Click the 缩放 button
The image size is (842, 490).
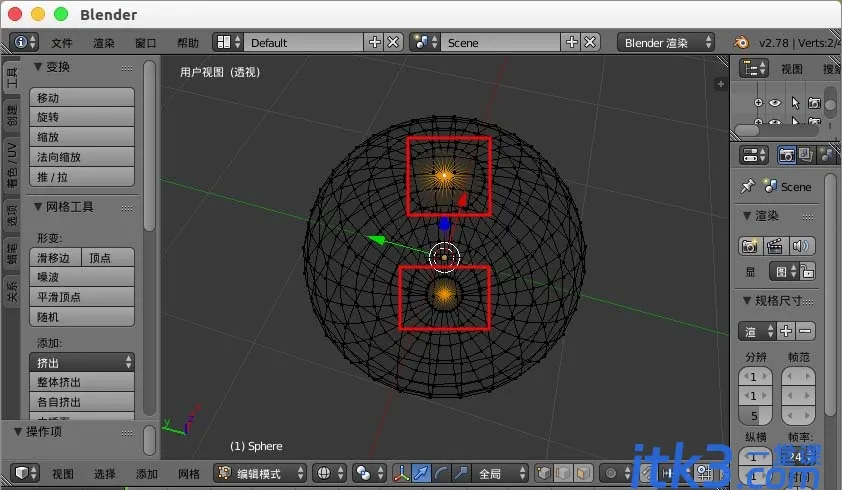82,136
